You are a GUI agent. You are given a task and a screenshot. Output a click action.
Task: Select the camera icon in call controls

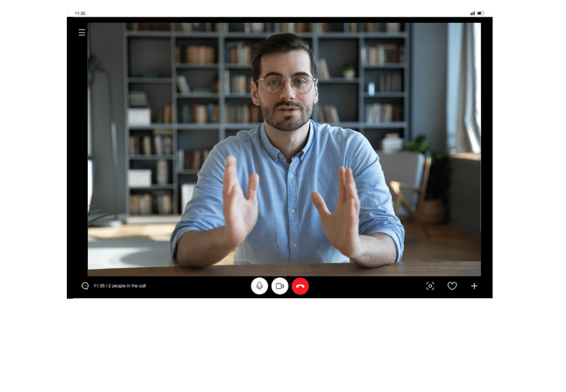(x=280, y=286)
